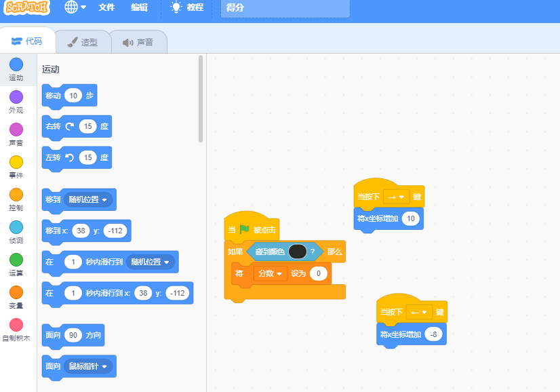Select the 事件 yellow category circle
The height and width of the screenshot is (392, 560).
(16, 162)
